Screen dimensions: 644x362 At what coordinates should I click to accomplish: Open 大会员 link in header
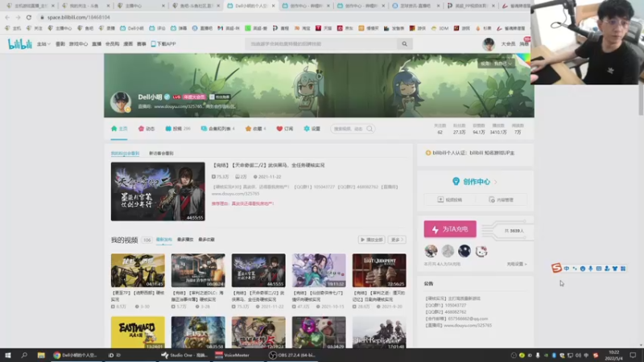[508, 44]
